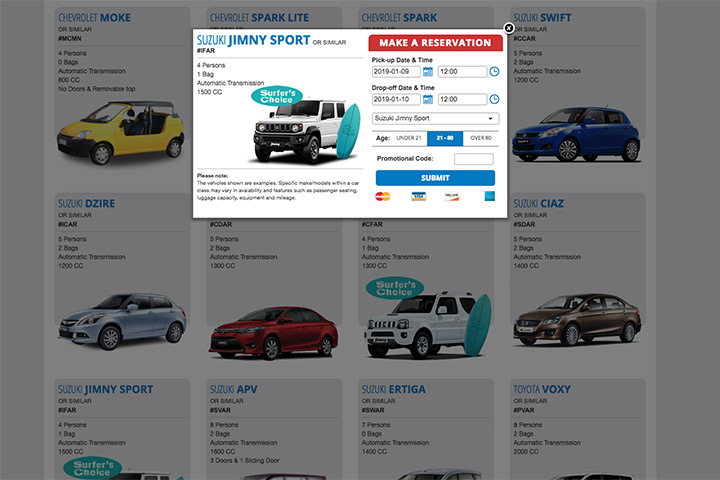
Task: Click the drop-off time field
Action: pos(462,99)
